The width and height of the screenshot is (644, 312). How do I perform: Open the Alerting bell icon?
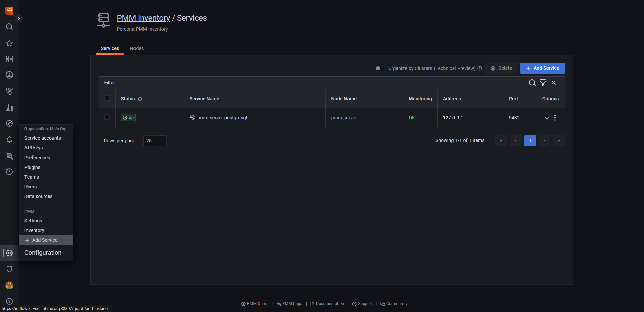pos(9,139)
